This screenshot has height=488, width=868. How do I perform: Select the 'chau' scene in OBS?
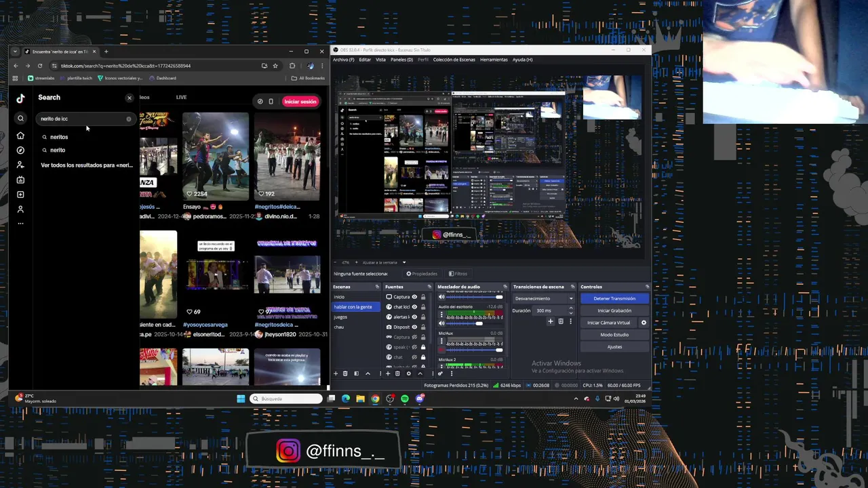356,327
